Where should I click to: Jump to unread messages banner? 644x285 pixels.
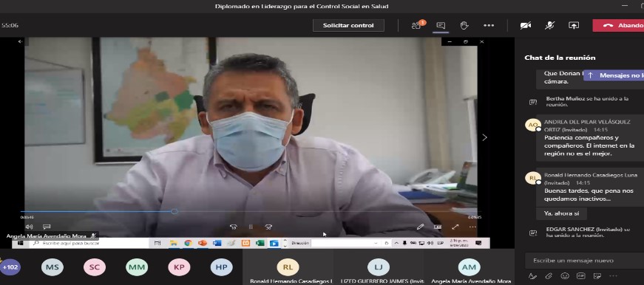point(614,75)
